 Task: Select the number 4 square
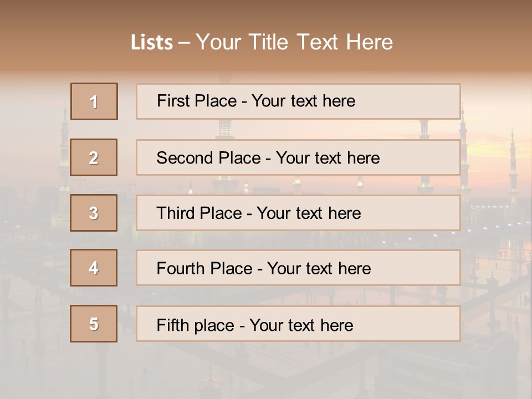click(94, 268)
